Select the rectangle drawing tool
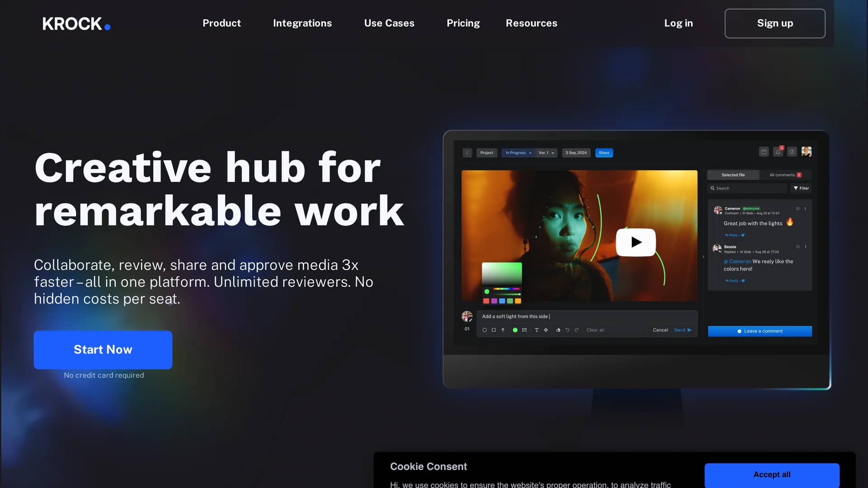 494,330
